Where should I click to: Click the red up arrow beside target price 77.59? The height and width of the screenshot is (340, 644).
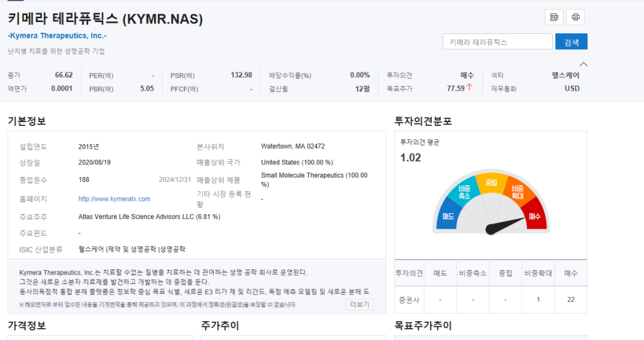coord(469,88)
